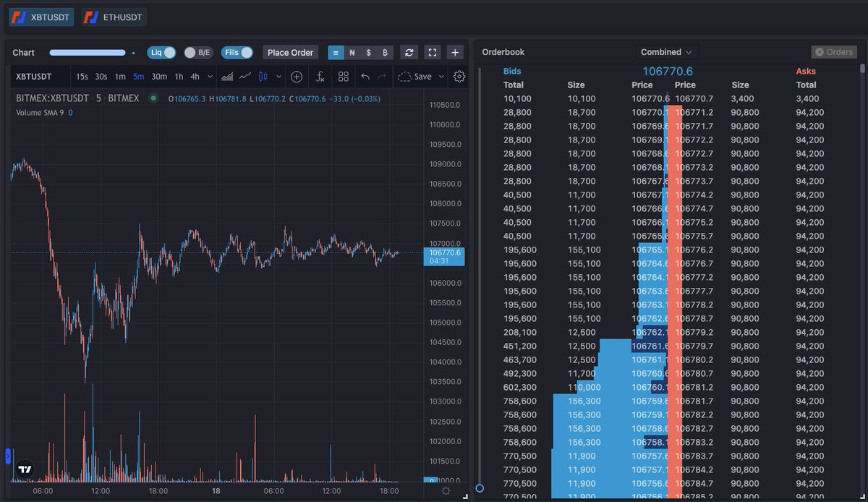
Task: Click the fullscreen chart icon
Action: click(x=432, y=53)
